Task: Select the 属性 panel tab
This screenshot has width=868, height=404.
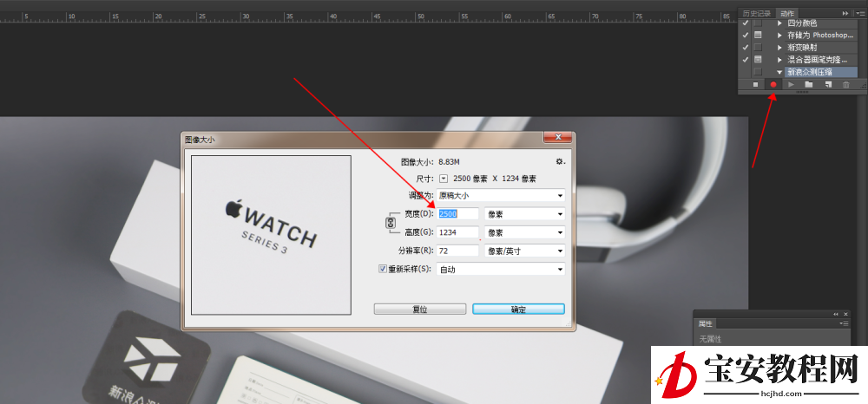Action: click(705, 324)
